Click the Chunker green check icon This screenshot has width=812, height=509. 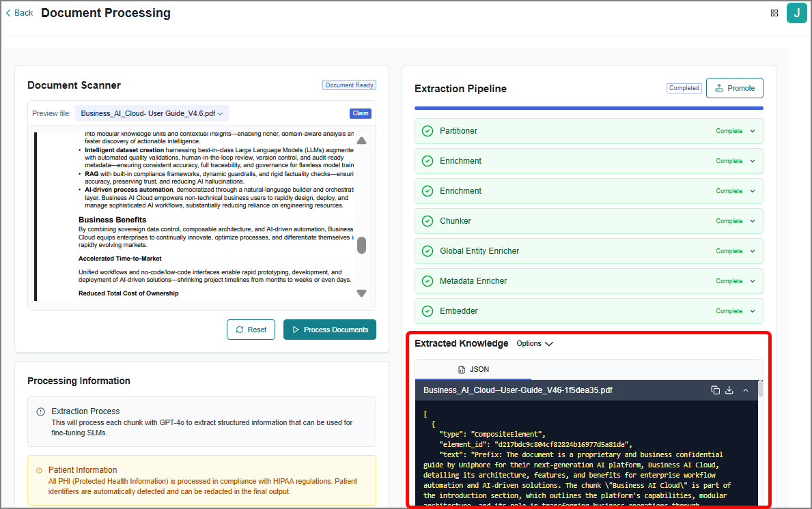coord(428,221)
